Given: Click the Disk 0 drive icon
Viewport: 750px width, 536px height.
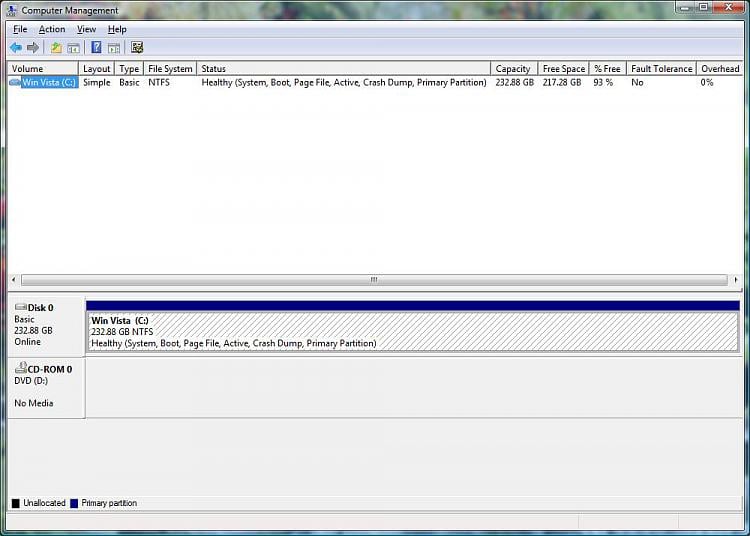Looking at the screenshot, I should pos(21,307).
